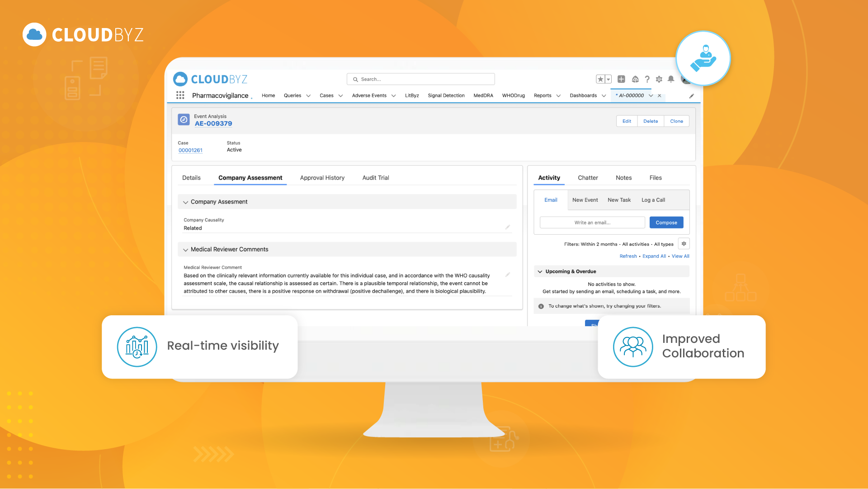Collapse the Upcoming & Overdue section
Screen dimensions: 868x489
tap(540, 271)
